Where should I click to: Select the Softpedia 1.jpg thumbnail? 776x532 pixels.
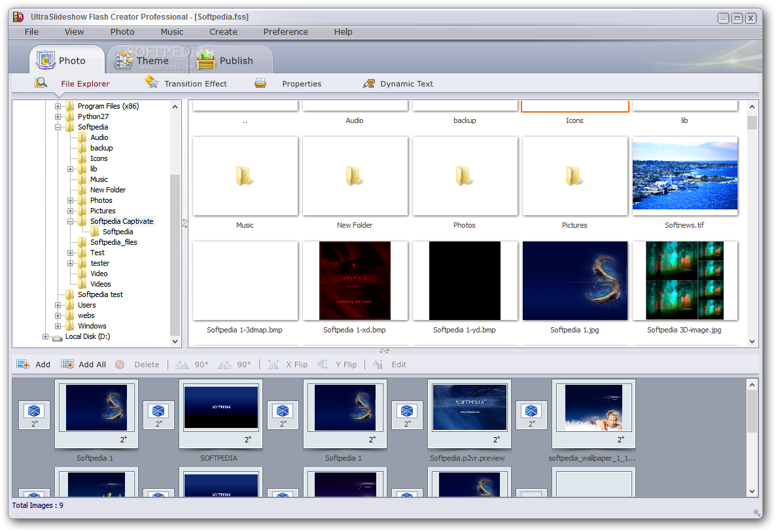pos(574,281)
